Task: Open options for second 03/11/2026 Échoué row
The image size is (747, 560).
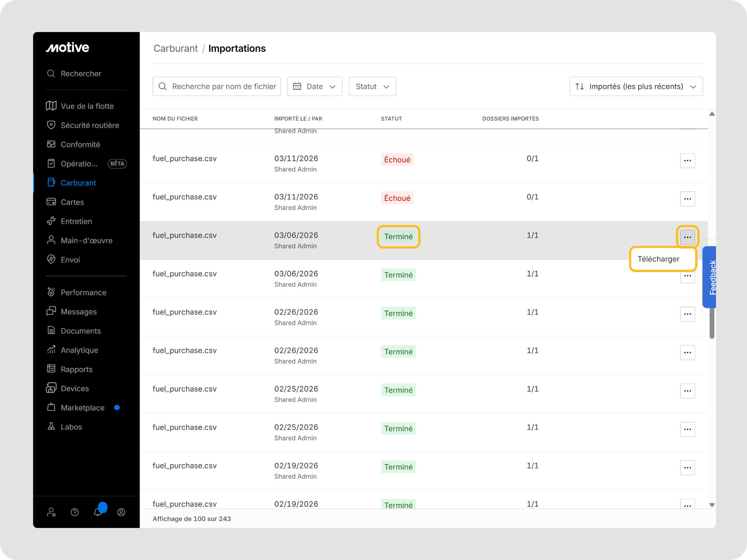Action: (x=688, y=199)
